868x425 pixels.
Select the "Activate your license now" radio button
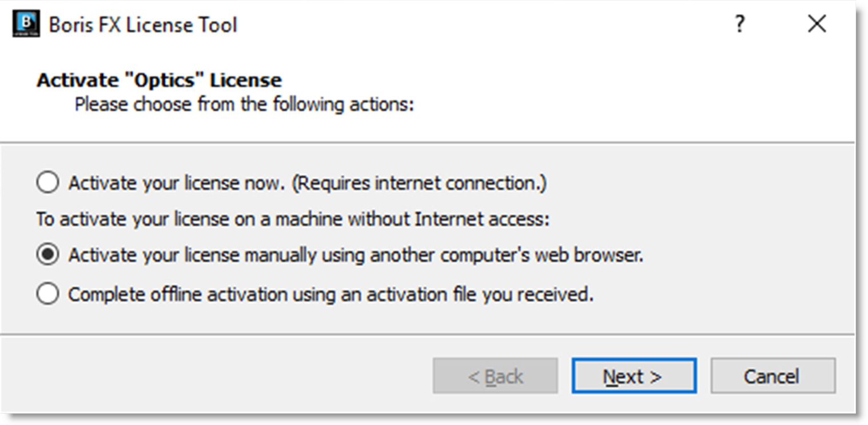(47, 183)
